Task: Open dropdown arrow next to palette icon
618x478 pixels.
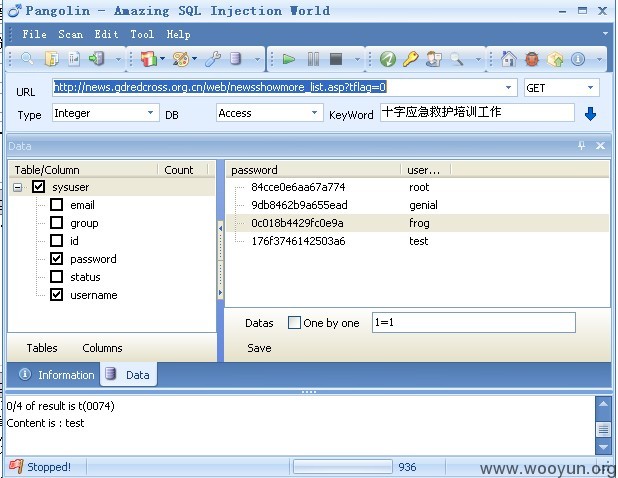Action: click(194, 59)
